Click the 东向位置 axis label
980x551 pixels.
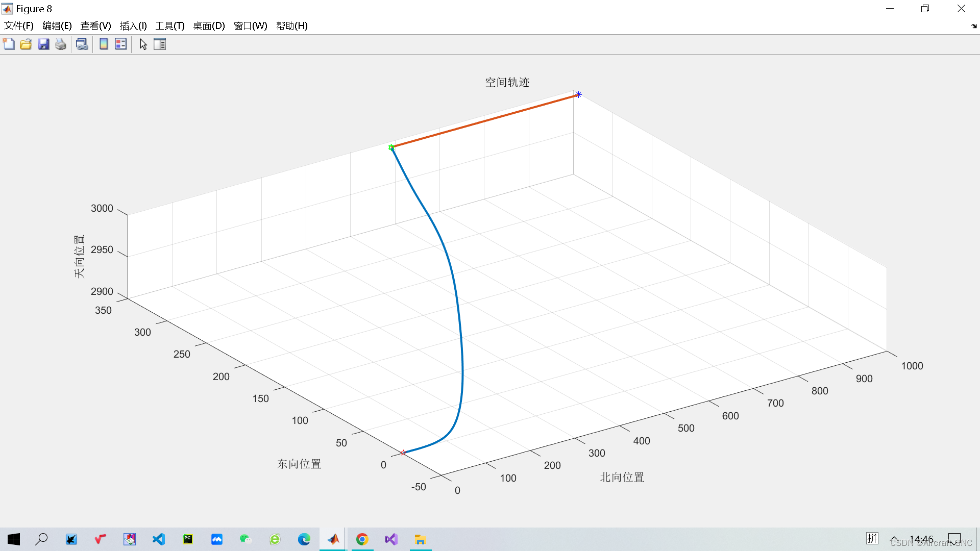click(299, 464)
